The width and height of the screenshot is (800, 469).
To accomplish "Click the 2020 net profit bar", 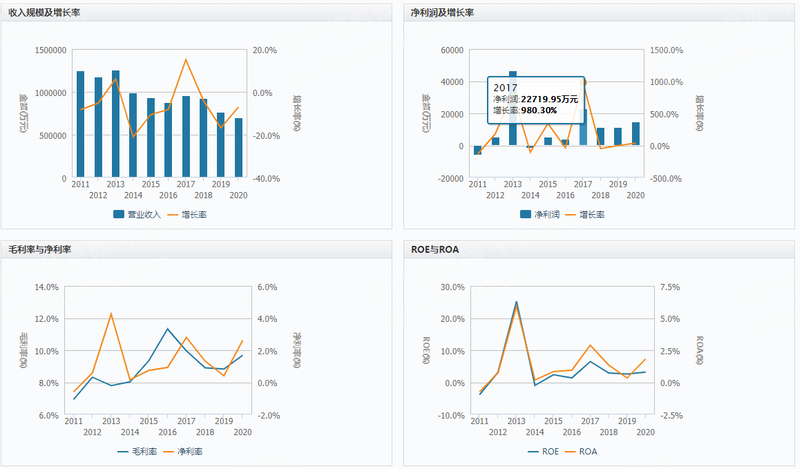I will point(636,134).
